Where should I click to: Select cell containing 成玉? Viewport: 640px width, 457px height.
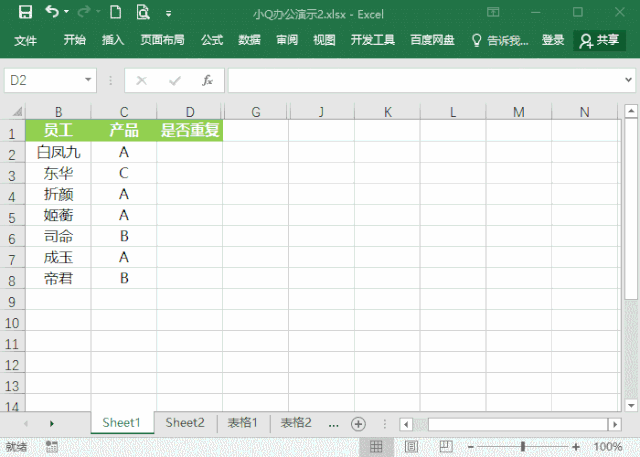58,257
